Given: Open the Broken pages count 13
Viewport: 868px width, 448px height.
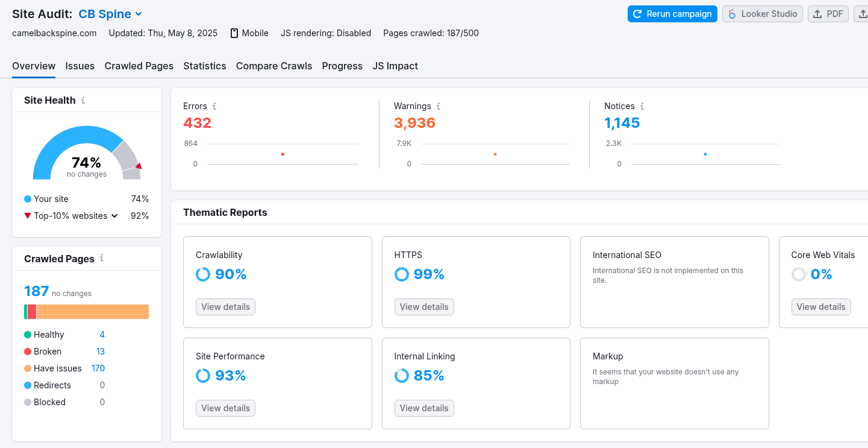Looking at the screenshot, I should pyautogui.click(x=101, y=352).
